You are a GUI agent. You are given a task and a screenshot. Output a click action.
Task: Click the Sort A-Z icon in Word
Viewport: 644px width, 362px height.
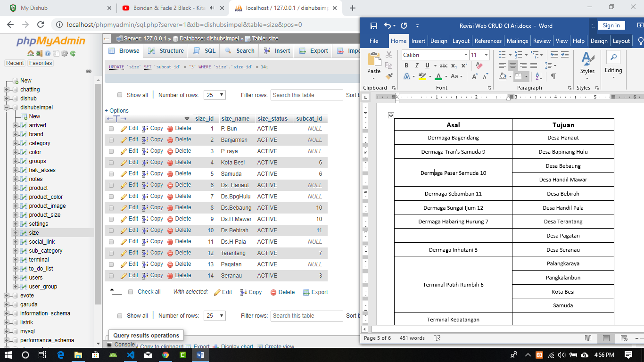(539, 76)
